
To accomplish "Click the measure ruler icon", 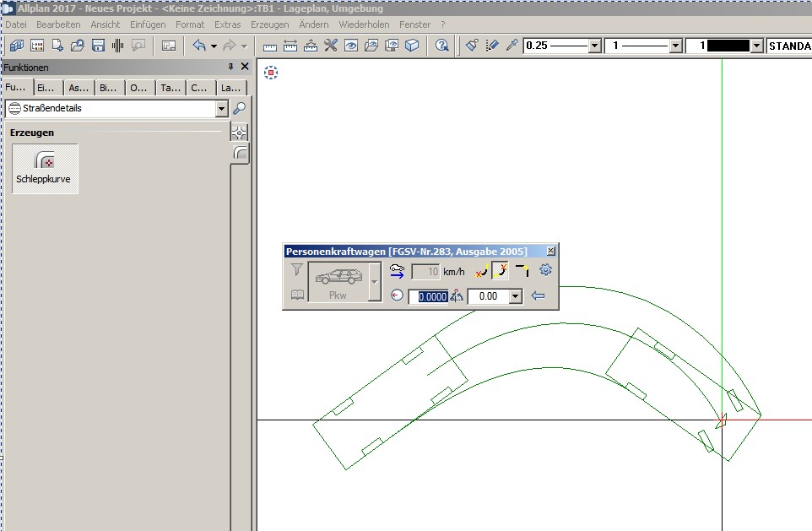I will [x=270, y=46].
